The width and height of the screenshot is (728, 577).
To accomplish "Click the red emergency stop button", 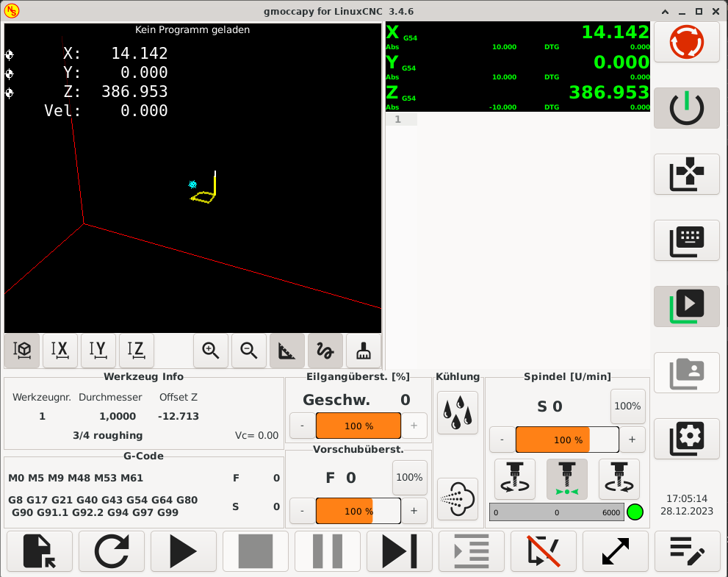I will coord(687,42).
